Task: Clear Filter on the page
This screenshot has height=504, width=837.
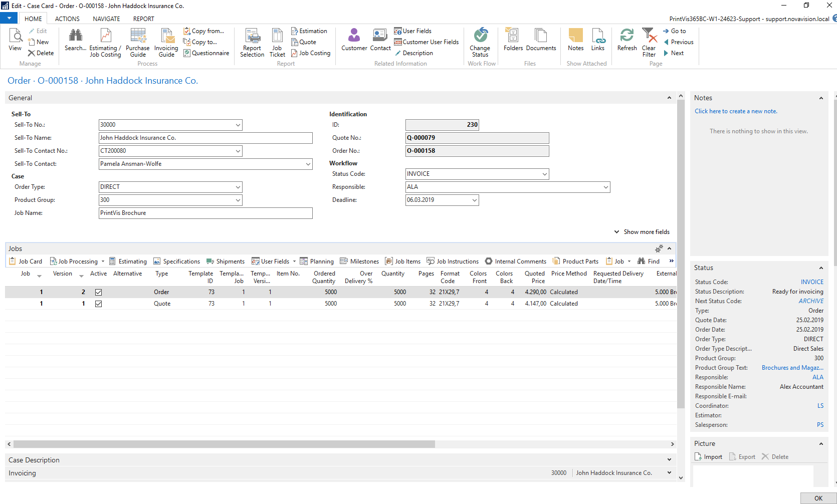Action: pos(649,43)
